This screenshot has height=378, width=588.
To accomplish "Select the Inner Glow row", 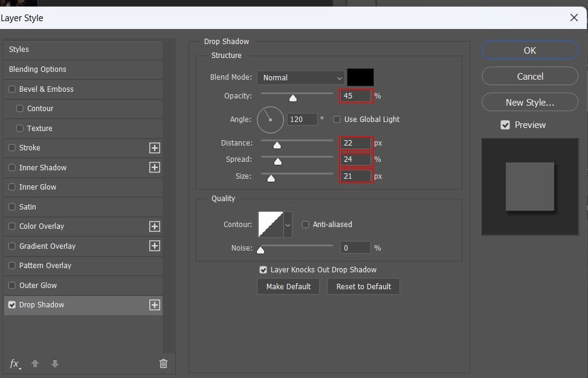I will click(83, 187).
